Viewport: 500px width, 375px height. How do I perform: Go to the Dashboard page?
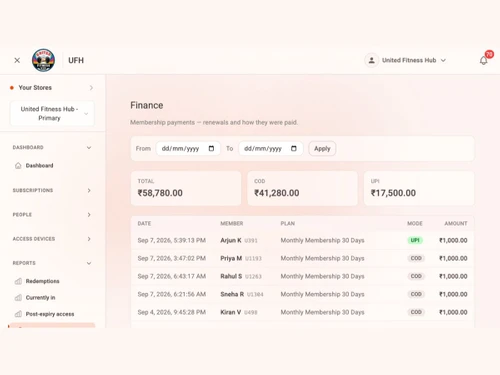point(39,165)
